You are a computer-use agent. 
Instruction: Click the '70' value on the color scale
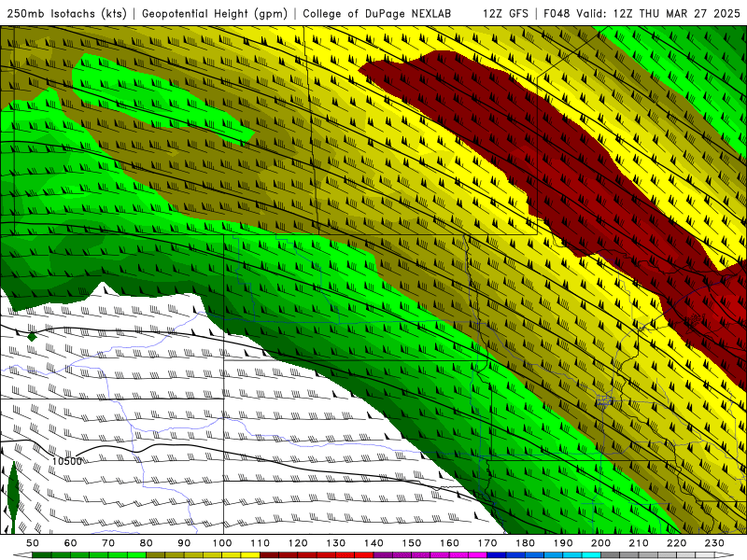[108, 543]
